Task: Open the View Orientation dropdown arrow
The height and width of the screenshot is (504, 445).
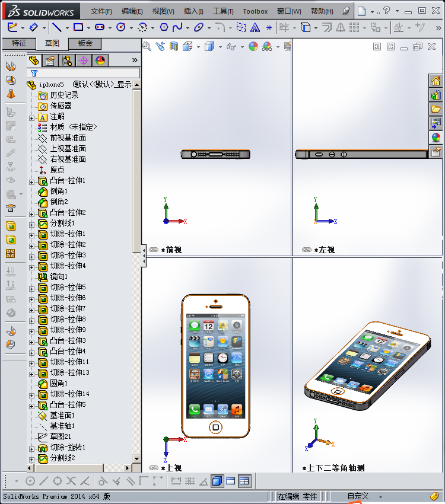Action: pyautogui.click(x=198, y=47)
